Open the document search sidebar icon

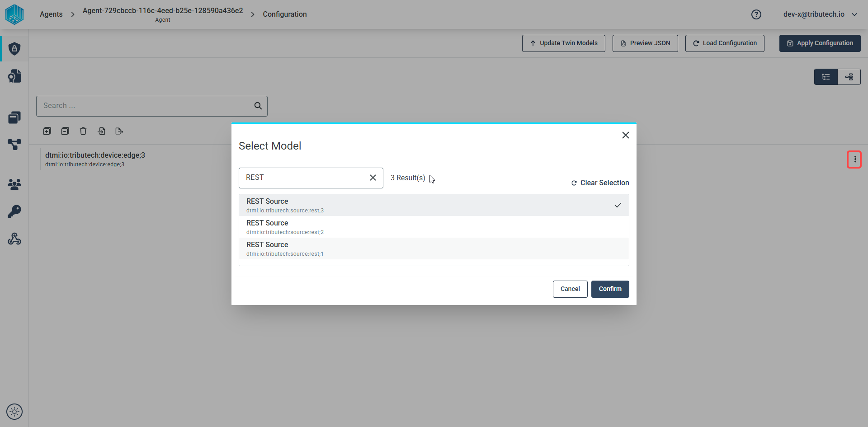[14, 76]
